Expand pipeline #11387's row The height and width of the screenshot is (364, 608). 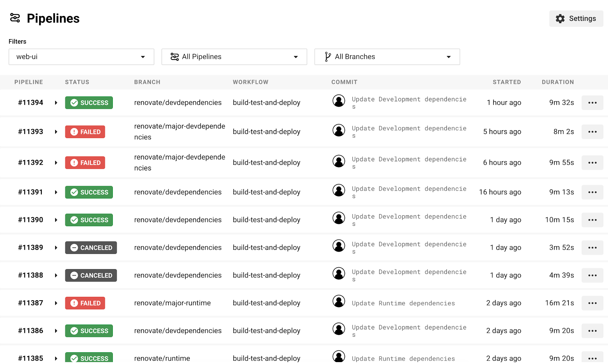(x=56, y=303)
